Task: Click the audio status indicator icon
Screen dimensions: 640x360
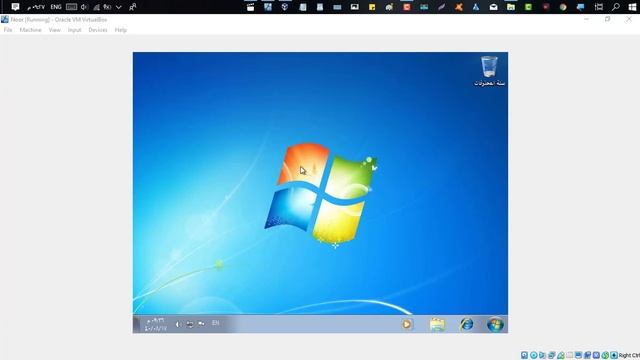Action: pyautogui.click(x=542, y=355)
